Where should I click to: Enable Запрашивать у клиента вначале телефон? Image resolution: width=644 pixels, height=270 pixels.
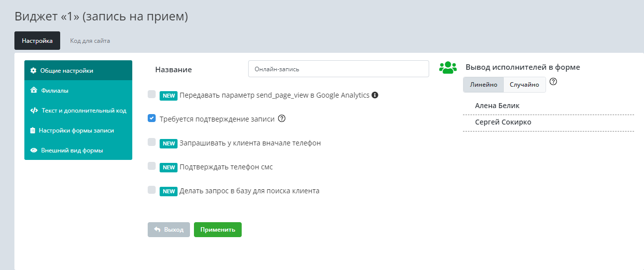152,142
